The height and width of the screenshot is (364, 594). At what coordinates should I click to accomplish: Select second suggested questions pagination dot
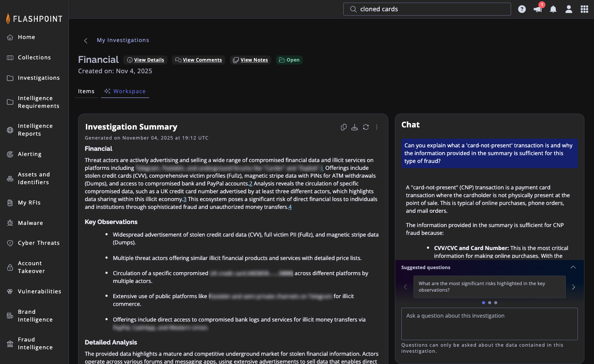tap(489, 303)
